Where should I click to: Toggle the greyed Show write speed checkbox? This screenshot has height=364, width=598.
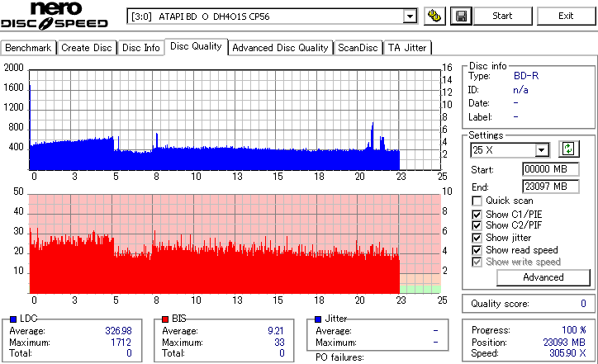coord(477,262)
